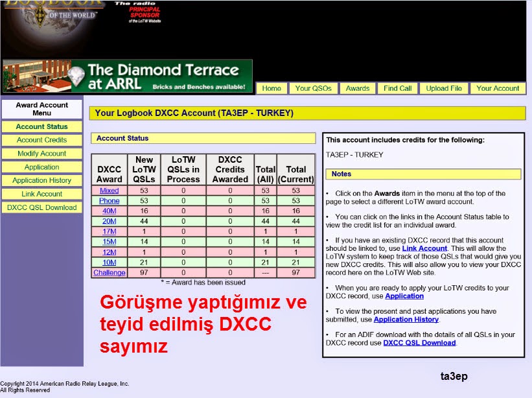Click the 'Award has been issued' footnote
The height and width of the screenshot is (398, 532).
click(x=203, y=283)
